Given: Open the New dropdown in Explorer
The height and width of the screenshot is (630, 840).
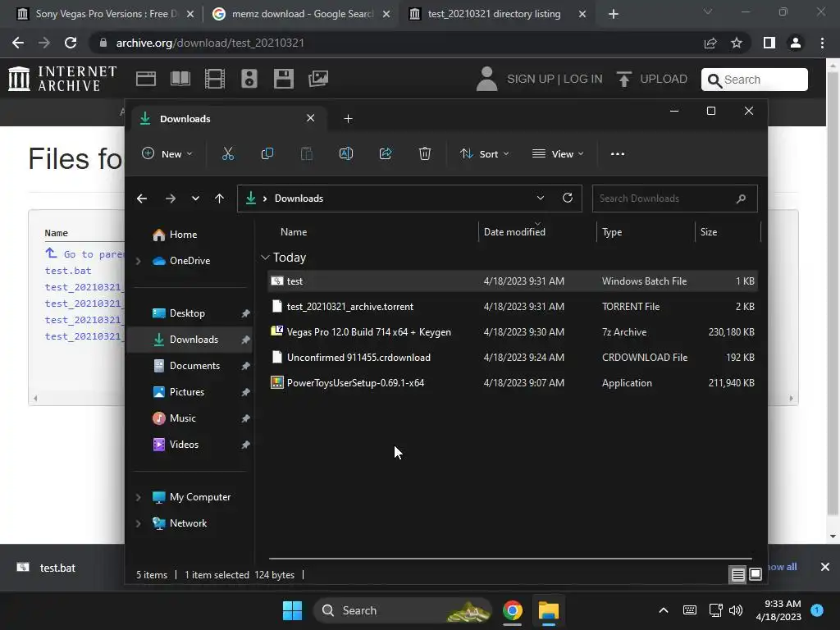Looking at the screenshot, I should coord(167,153).
